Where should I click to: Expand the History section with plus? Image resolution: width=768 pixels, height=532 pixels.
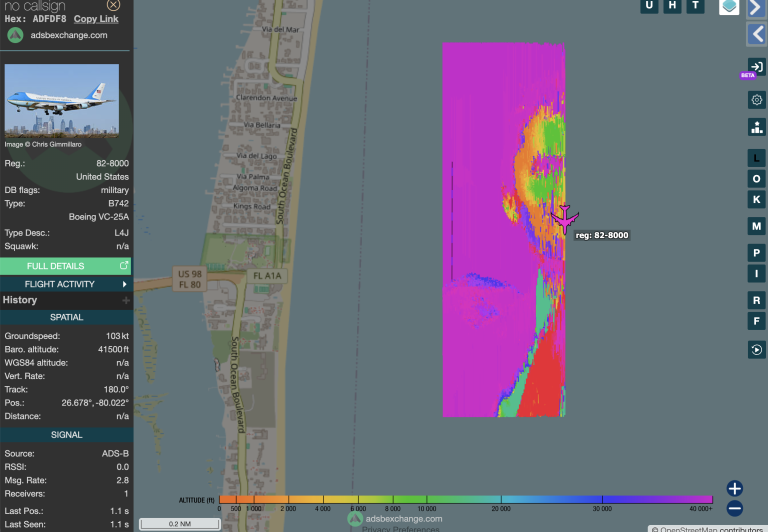pyautogui.click(x=126, y=300)
